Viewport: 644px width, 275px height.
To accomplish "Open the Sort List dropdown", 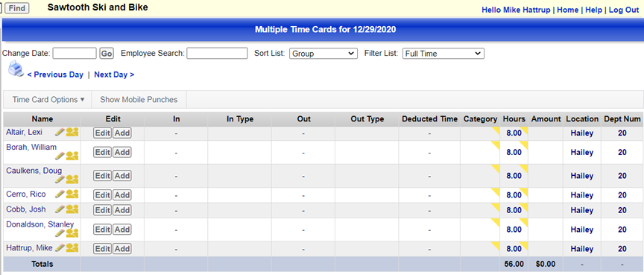I will click(x=323, y=54).
